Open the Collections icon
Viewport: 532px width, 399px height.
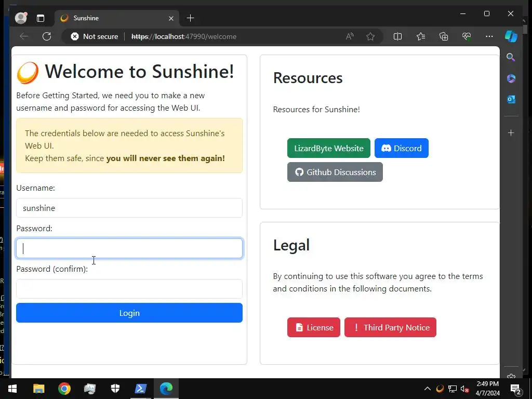click(x=444, y=36)
